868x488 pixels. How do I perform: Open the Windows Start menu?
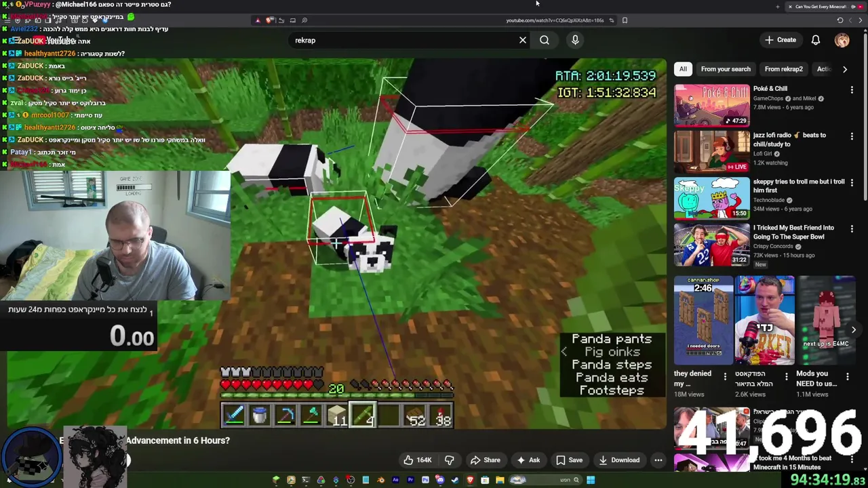click(591, 480)
